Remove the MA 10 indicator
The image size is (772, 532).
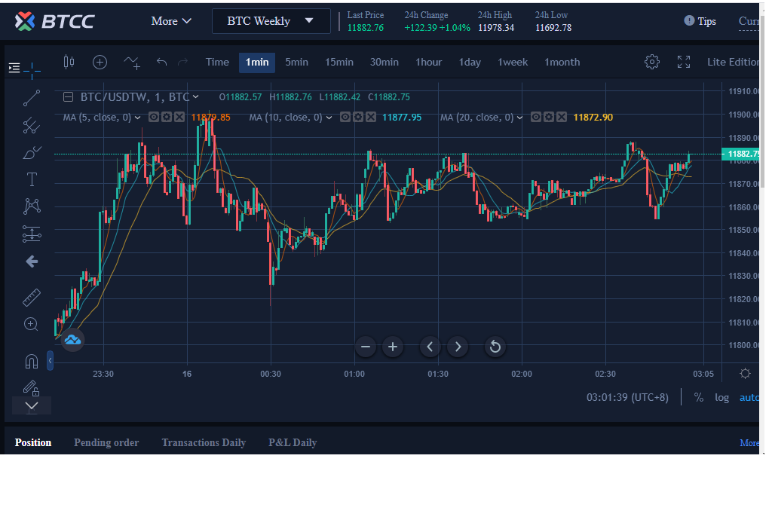click(x=371, y=117)
